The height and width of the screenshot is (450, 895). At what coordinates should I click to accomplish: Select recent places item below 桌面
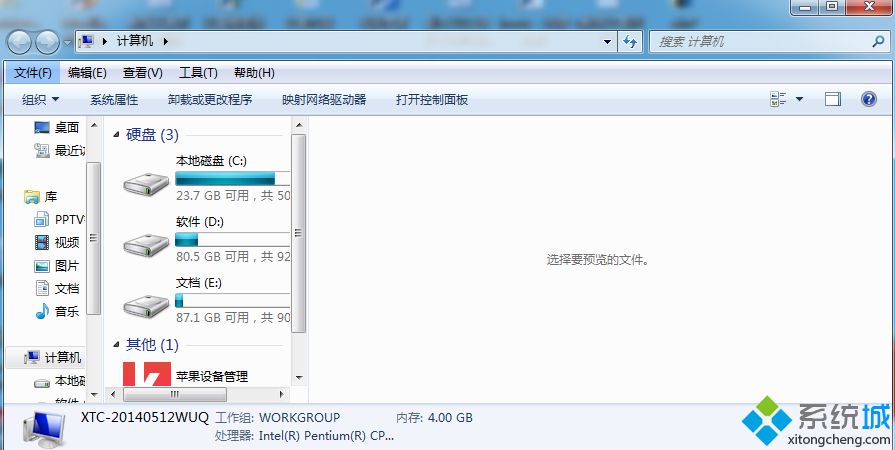click(x=59, y=150)
